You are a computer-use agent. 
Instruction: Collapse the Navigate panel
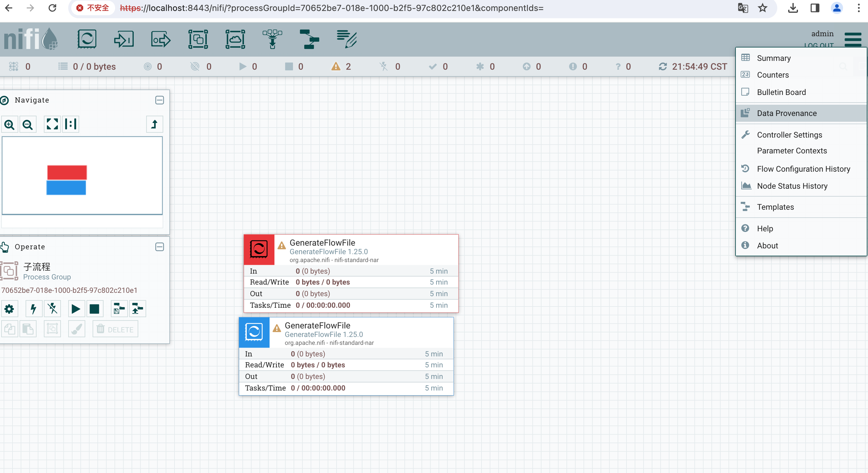tap(159, 100)
